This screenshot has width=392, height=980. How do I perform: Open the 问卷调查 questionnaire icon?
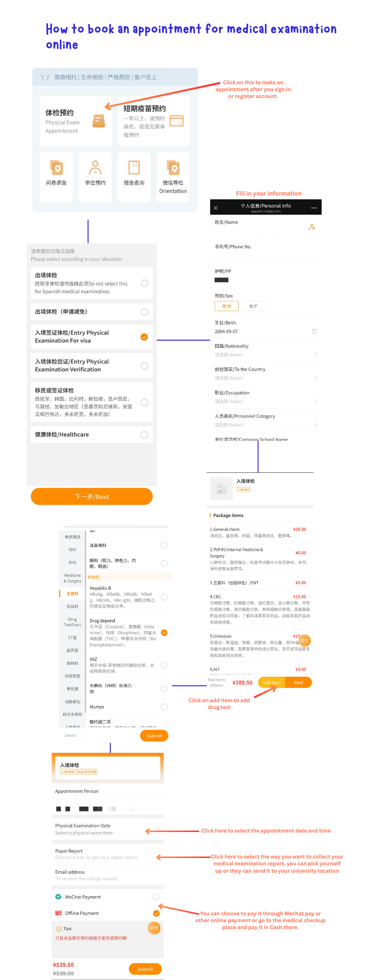click(x=56, y=168)
